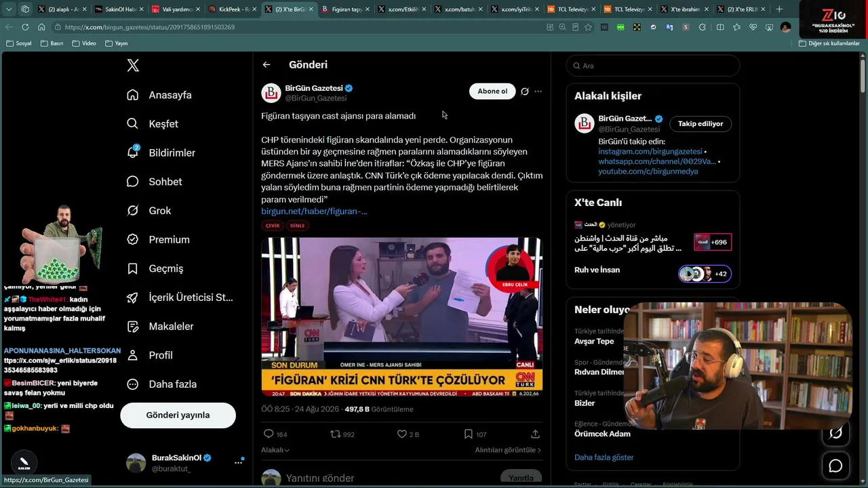Viewport: 868px width, 488px height.
Task: Open Daha fazla menu in sidebar
Action: (162, 384)
